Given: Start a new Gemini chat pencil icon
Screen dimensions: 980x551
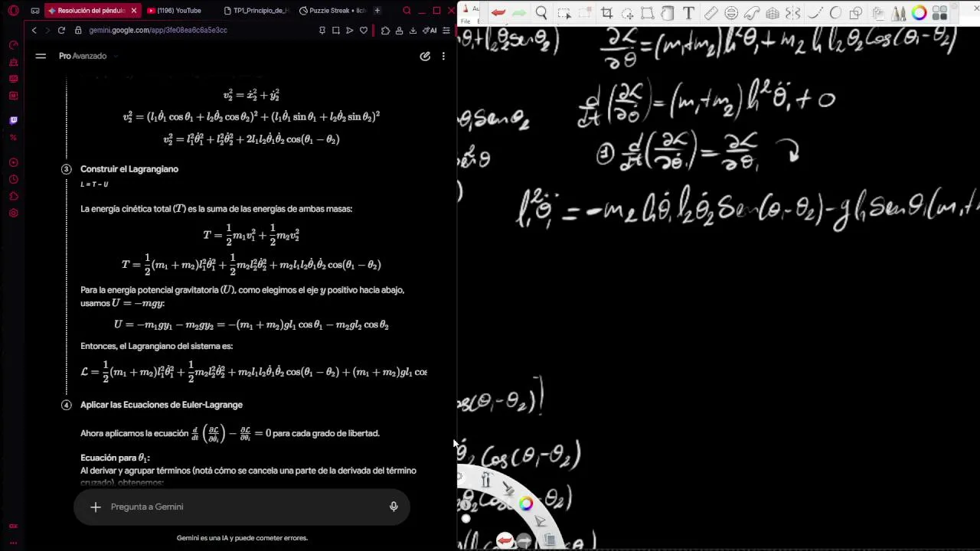Looking at the screenshot, I should tap(425, 56).
